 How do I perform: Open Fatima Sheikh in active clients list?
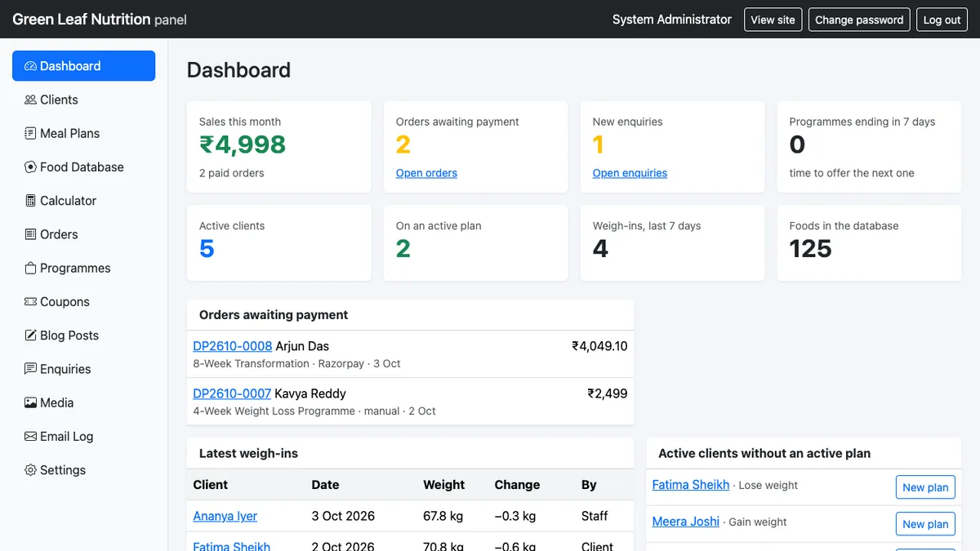[x=691, y=485]
